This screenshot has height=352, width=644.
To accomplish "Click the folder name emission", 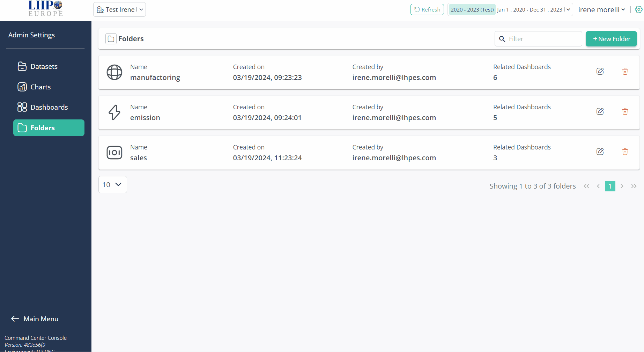I will click(145, 118).
